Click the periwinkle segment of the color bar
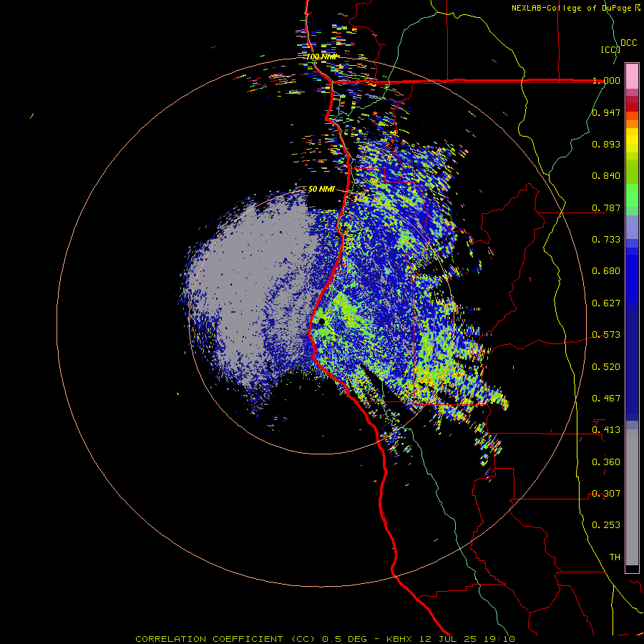The width and height of the screenshot is (644, 644). tap(632, 227)
